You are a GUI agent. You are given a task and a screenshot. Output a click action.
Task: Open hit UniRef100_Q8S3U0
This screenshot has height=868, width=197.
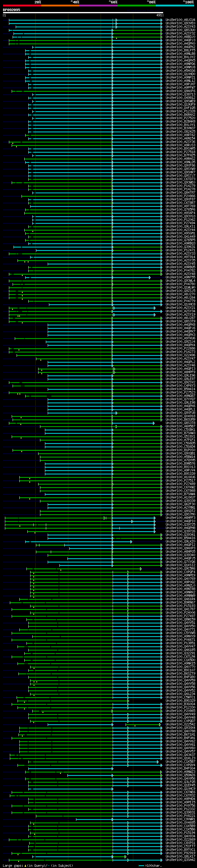180,30
